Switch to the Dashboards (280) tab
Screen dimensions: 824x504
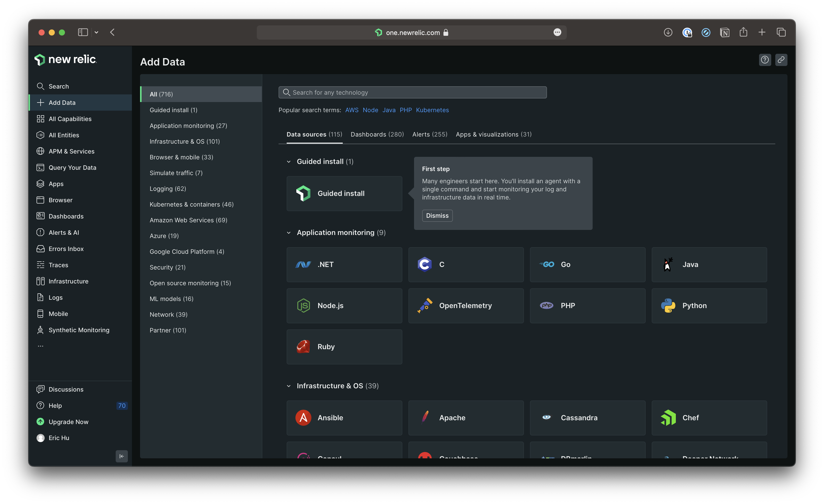377,134
